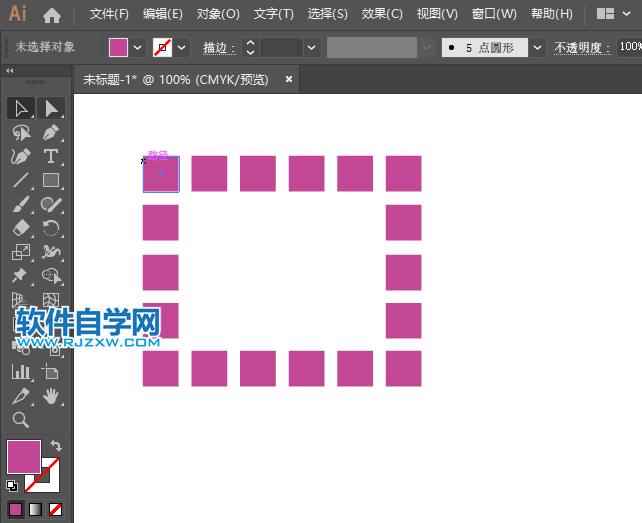
Task: Set paint mode to None
Action: pos(56,509)
